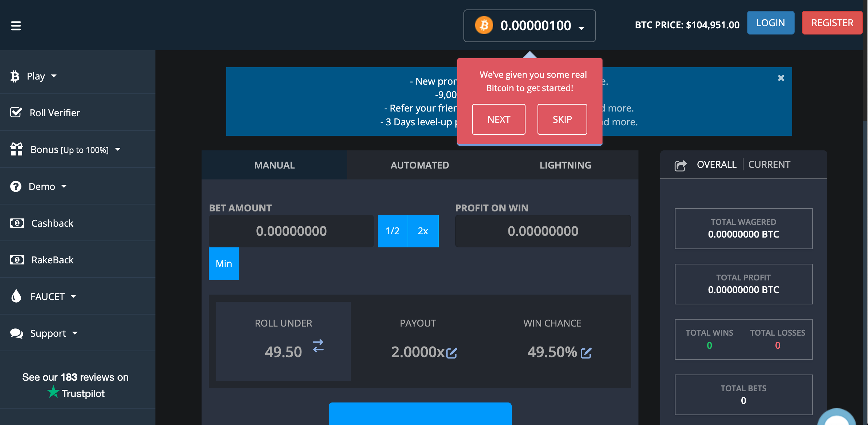
Task: Click the swap arrows next to Roll Under
Action: pos(318,346)
